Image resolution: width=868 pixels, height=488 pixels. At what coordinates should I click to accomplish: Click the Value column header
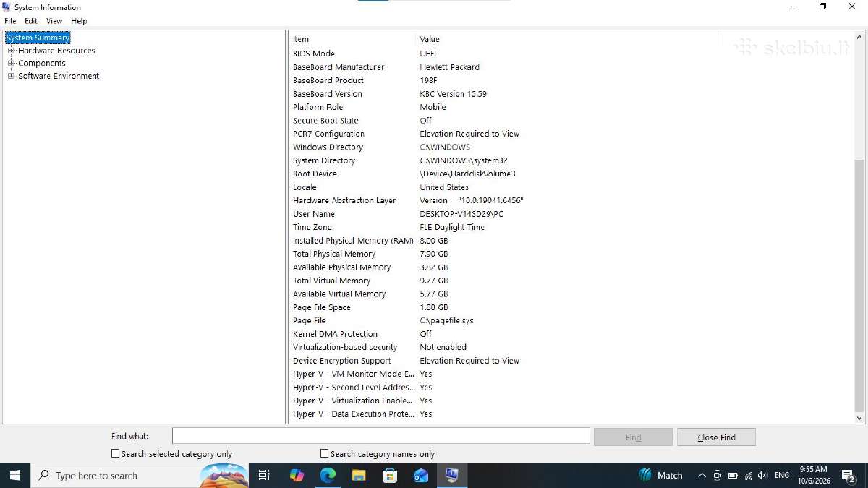coord(568,39)
